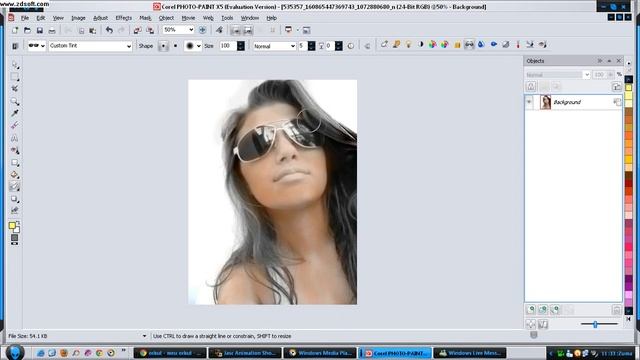Choose the blue droplet Blend effect

click(481, 44)
